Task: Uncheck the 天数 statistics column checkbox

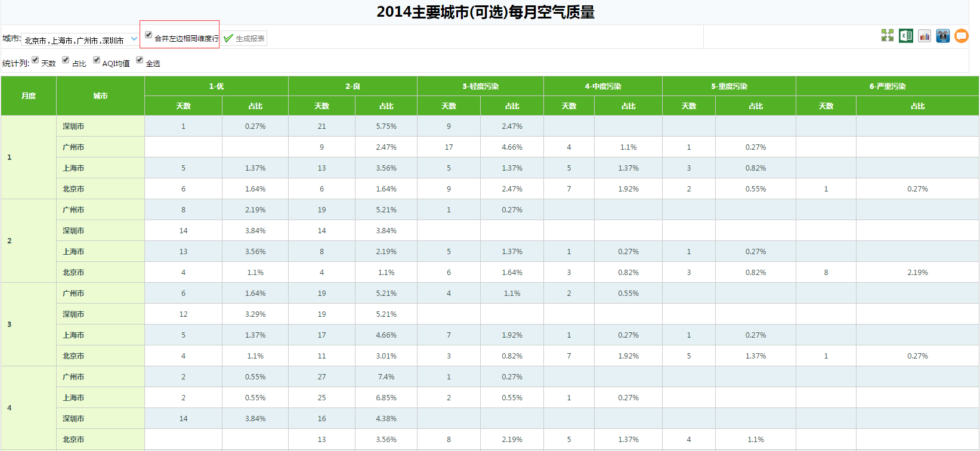Action: [x=35, y=60]
